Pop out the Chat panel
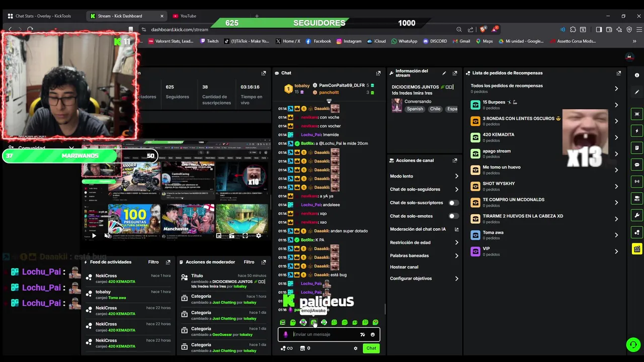Viewport: 644px width, 362px height. [x=378, y=73]
